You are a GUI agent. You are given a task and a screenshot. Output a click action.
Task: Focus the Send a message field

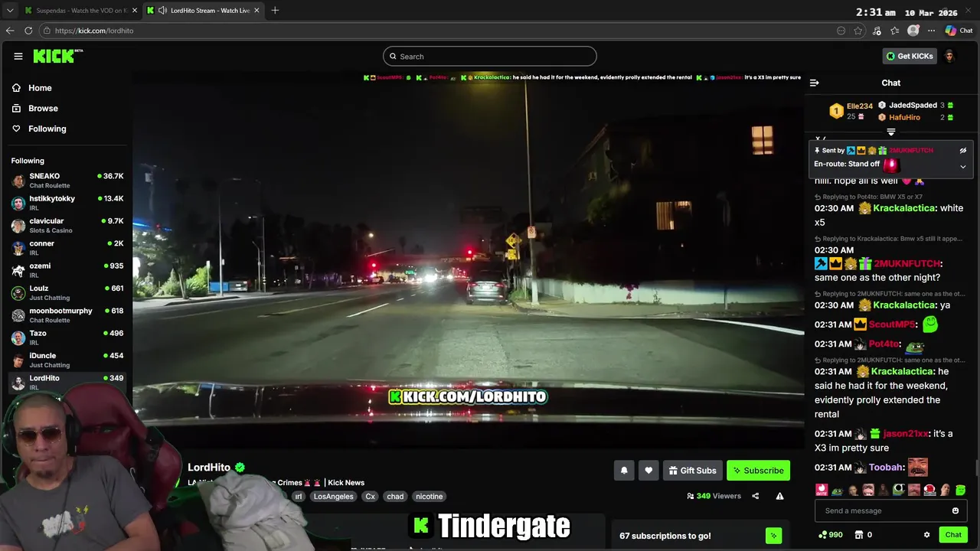[x=890, y=510]
